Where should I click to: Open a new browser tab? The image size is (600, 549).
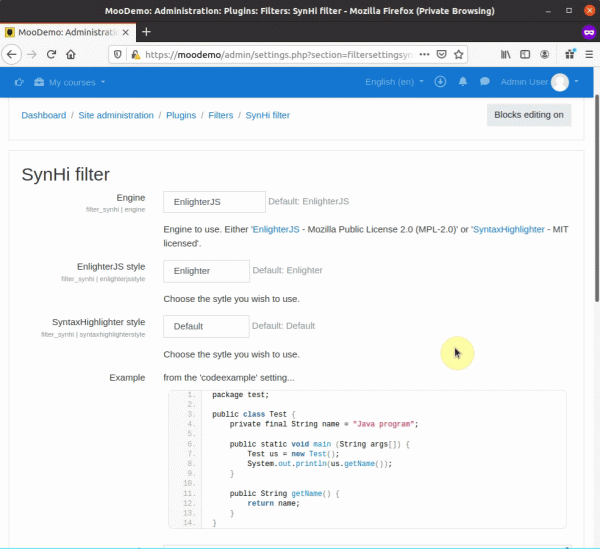click(x=146, y=32)
